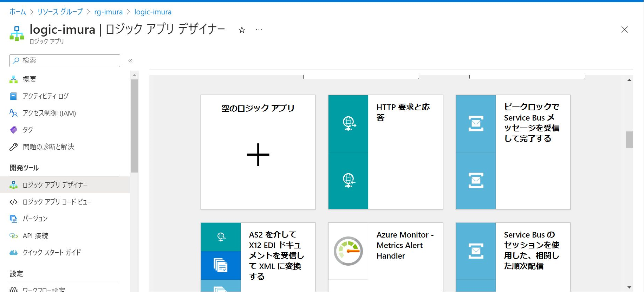Open ロジック アプリ コード ビュー

click(x=57, y=202)
